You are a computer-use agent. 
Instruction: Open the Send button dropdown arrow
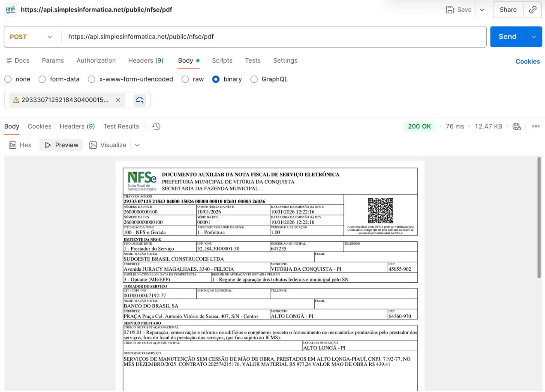(534, 37)
